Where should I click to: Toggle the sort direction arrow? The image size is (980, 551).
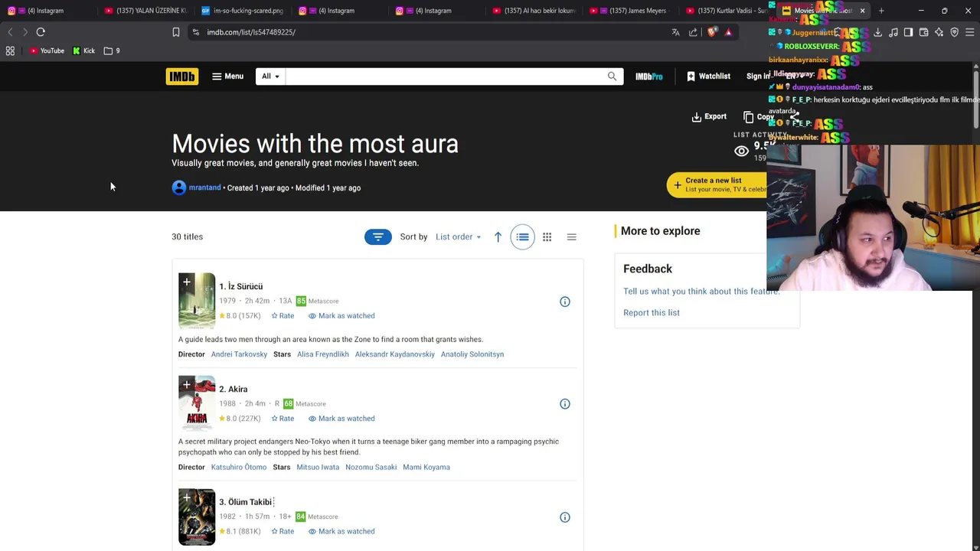point(498,237)
